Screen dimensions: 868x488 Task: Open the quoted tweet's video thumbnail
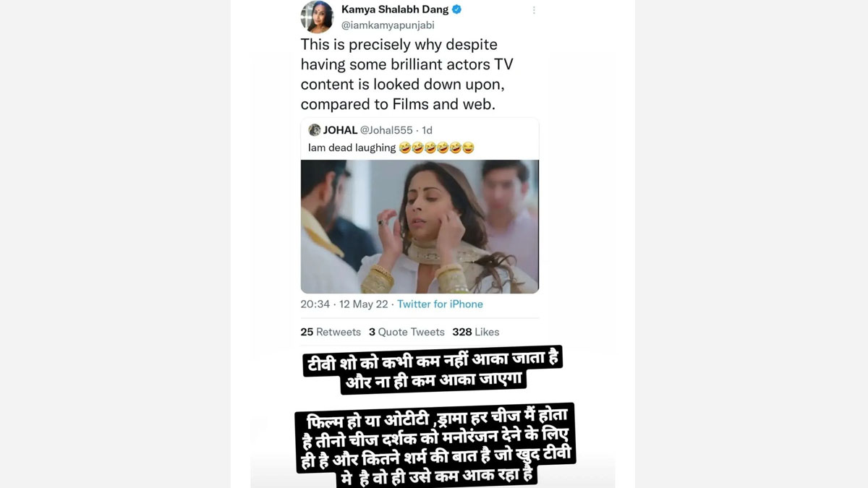[x=420, y=226]
